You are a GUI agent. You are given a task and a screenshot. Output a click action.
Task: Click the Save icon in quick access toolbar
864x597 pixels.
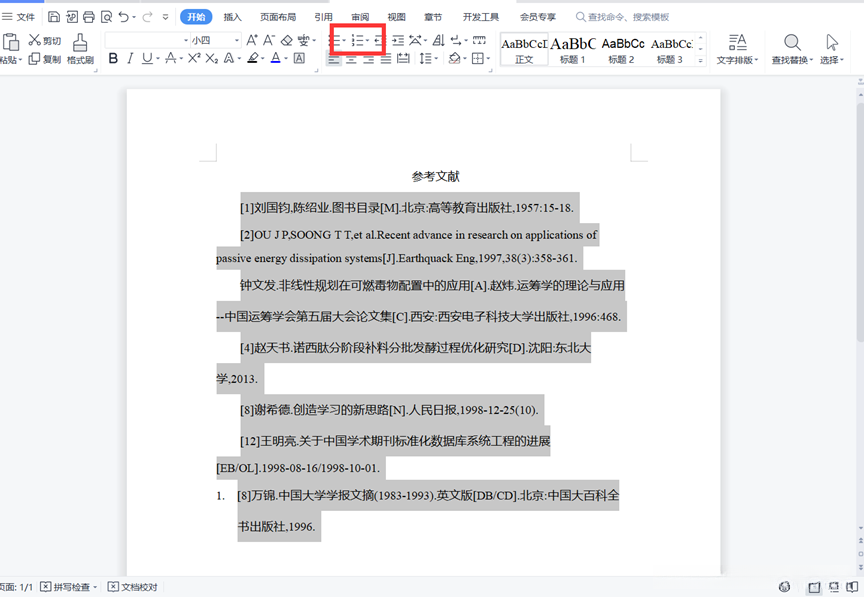(x=53, y=17)
